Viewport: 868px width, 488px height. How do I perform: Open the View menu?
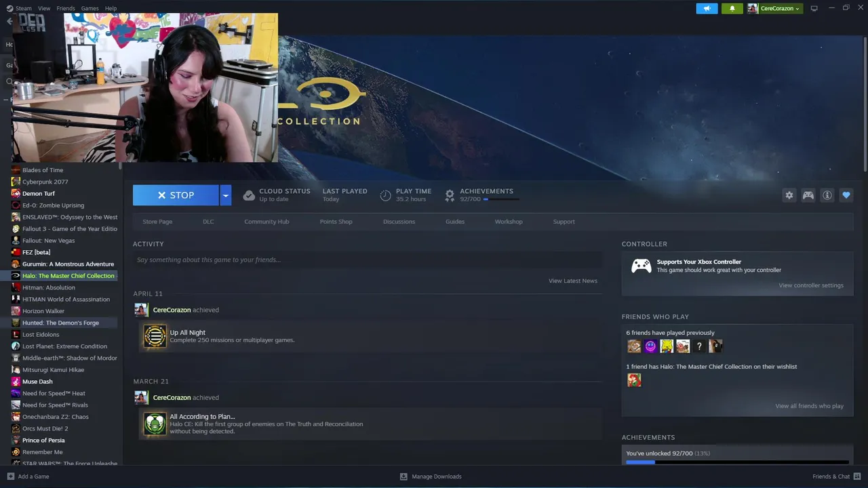44,9
